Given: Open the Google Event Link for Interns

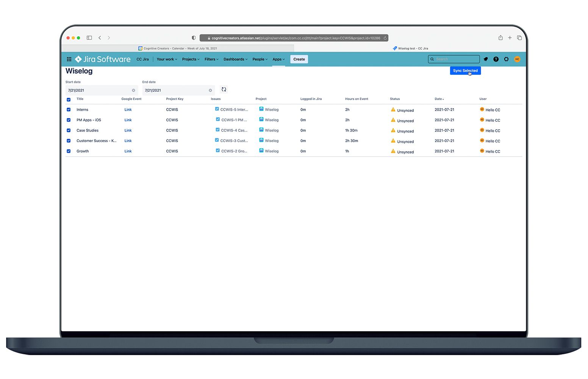Looking at the screenshot, I should 128,110.
